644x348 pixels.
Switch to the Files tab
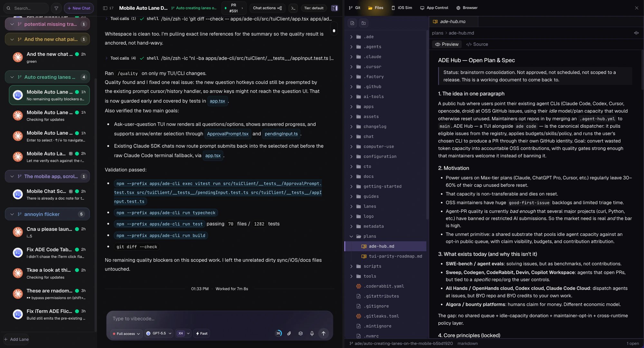375,8
